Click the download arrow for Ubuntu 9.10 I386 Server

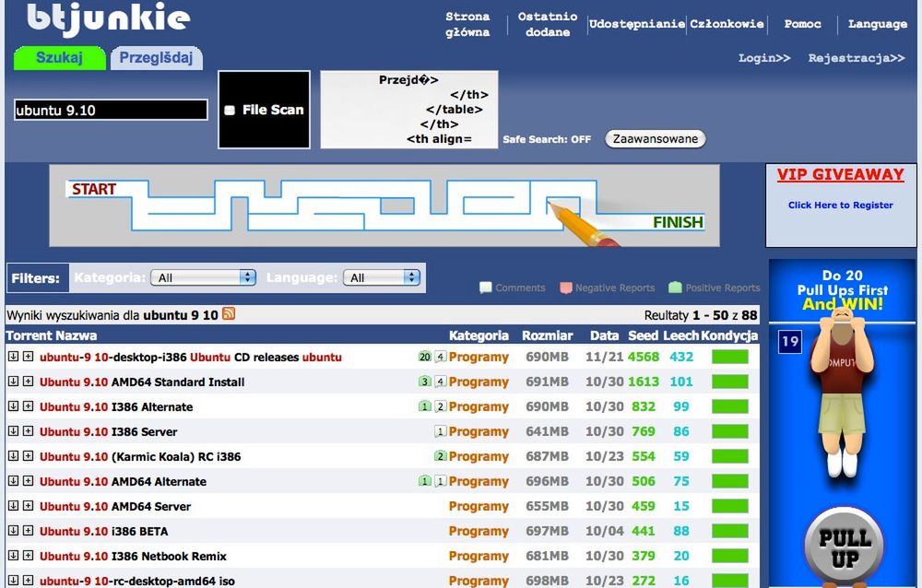point(13,431)
